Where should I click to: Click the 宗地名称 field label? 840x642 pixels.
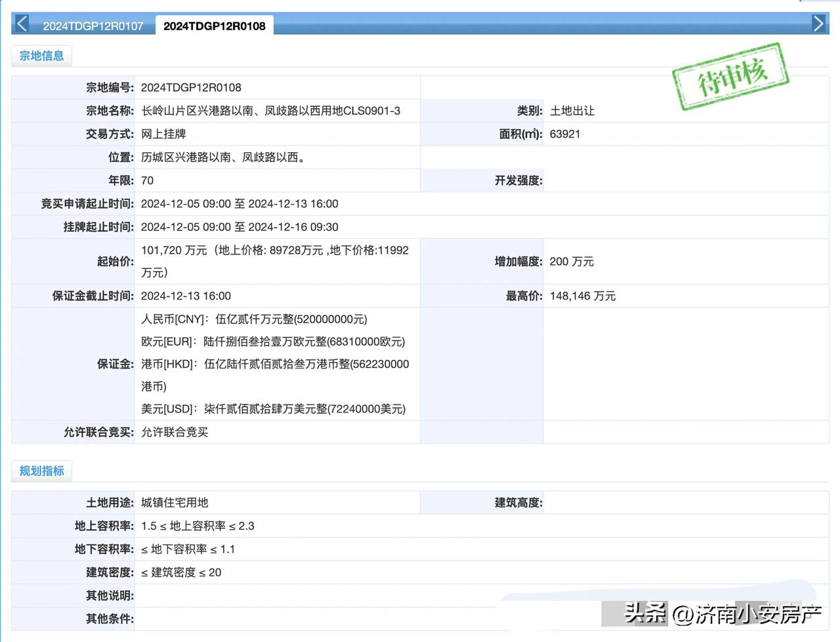point(110,111)
